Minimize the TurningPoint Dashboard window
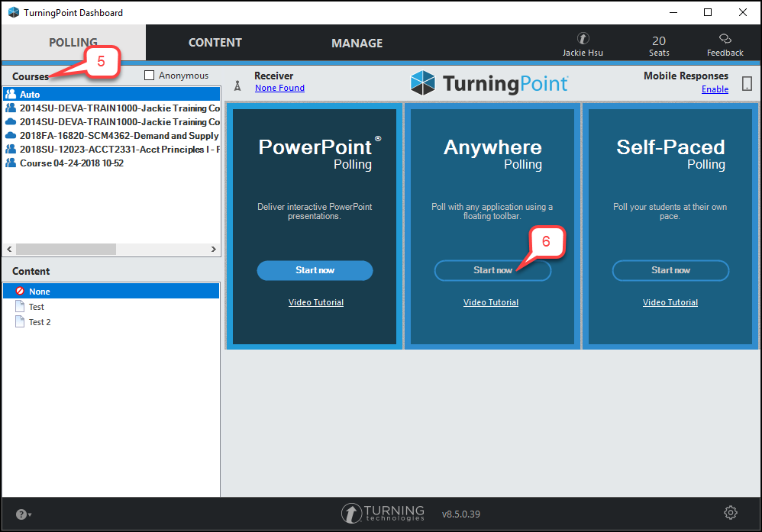The height and width of the screenshot is (532, 762). point(673,12)
